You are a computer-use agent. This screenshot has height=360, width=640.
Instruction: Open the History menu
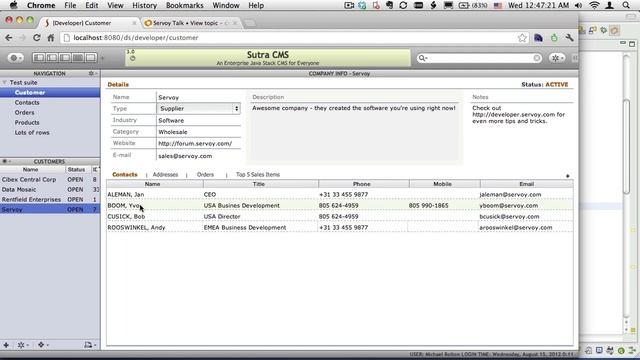144,5
